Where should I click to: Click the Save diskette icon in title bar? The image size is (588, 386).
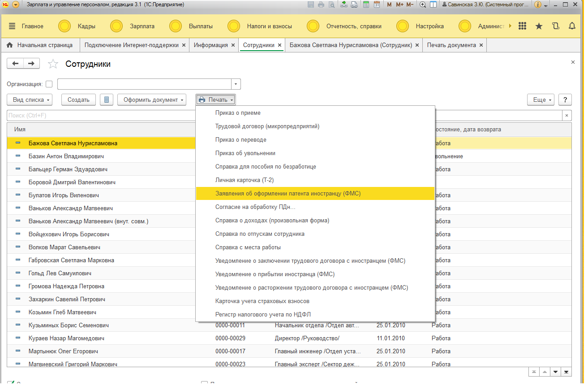coord(311,4)
